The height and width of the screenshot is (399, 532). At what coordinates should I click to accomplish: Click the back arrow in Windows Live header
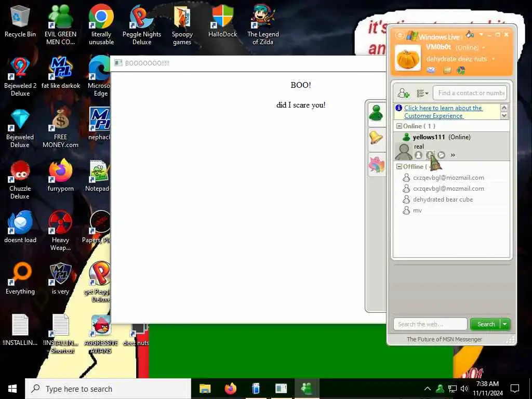click(x=400, y=35)
